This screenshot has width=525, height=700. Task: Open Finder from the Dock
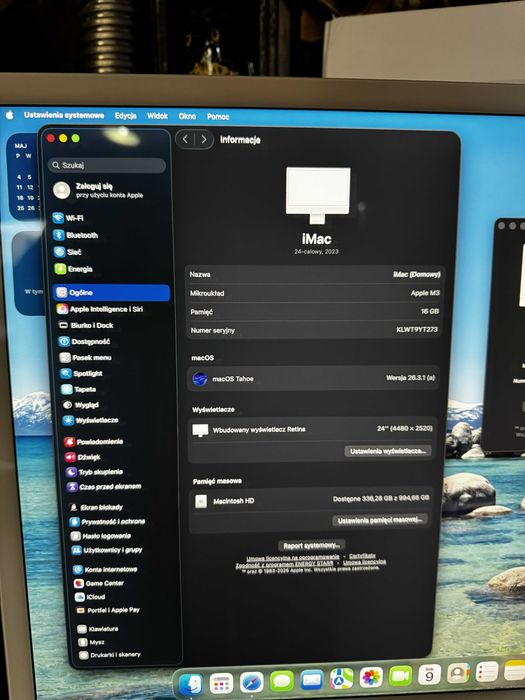click(191, 684)
